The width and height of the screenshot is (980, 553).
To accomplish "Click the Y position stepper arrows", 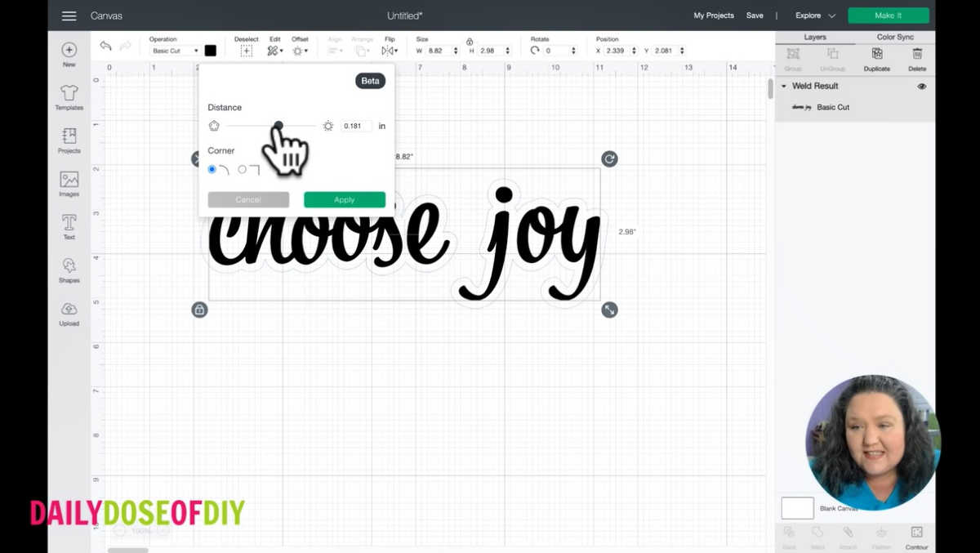I will [x=684, y=51].
